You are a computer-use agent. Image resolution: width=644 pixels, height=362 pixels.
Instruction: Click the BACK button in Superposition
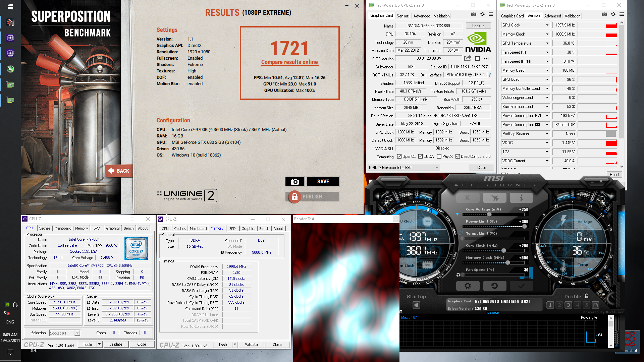[x=119, y=171]
